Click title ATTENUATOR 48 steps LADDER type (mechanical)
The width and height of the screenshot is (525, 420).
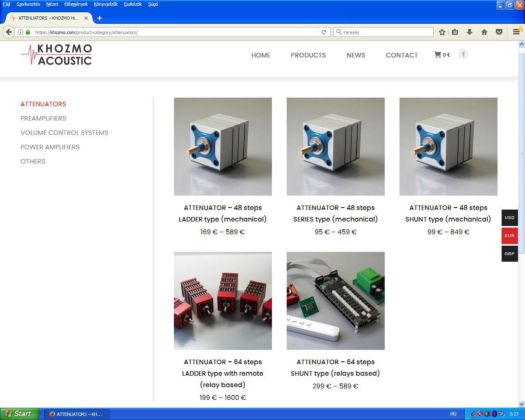[x=223, y=213]
